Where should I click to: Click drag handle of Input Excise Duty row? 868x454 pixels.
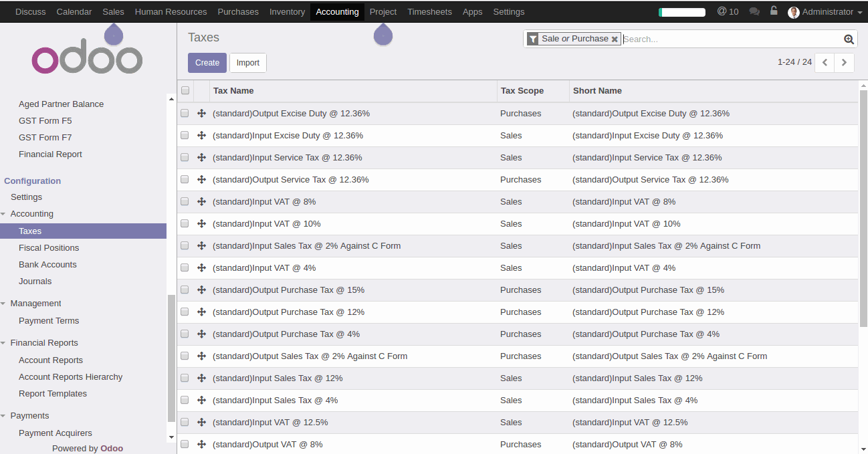[201, 136]
